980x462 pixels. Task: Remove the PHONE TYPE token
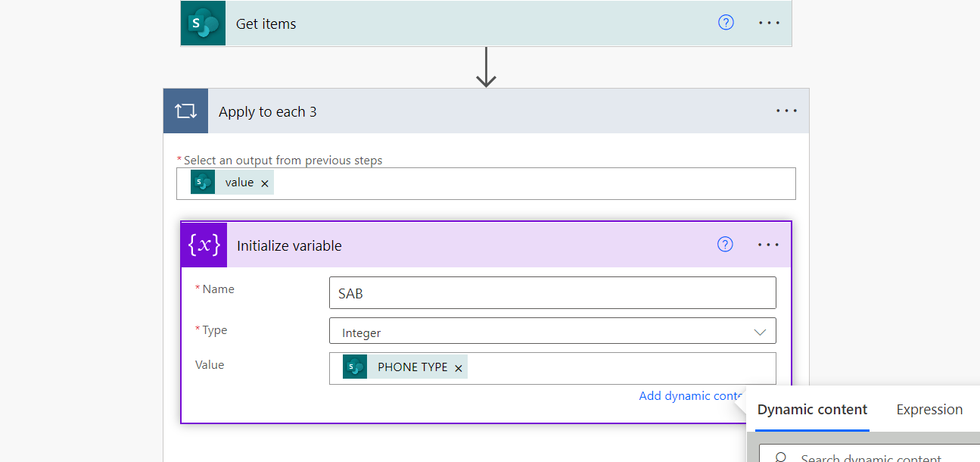458,368
